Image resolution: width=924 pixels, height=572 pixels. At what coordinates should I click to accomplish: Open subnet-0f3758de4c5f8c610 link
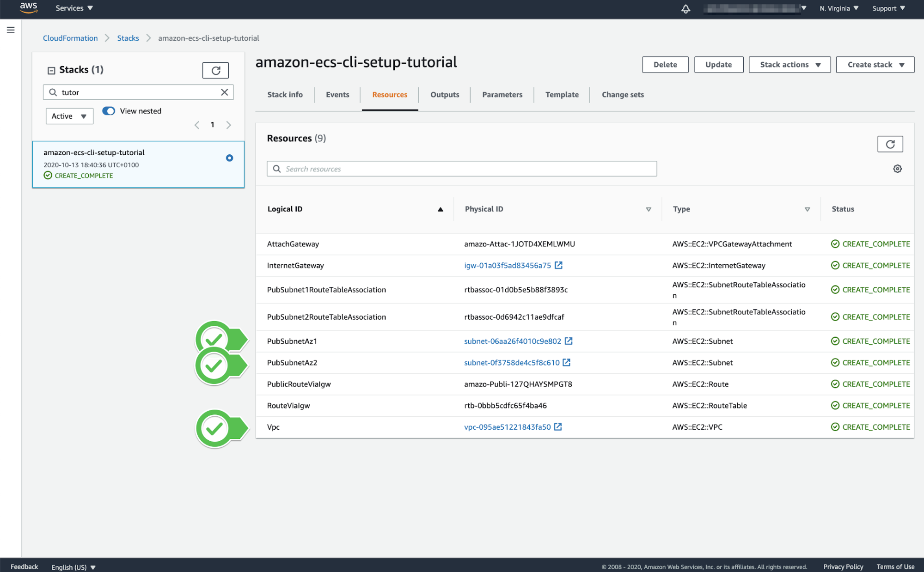tap(512, 363)
